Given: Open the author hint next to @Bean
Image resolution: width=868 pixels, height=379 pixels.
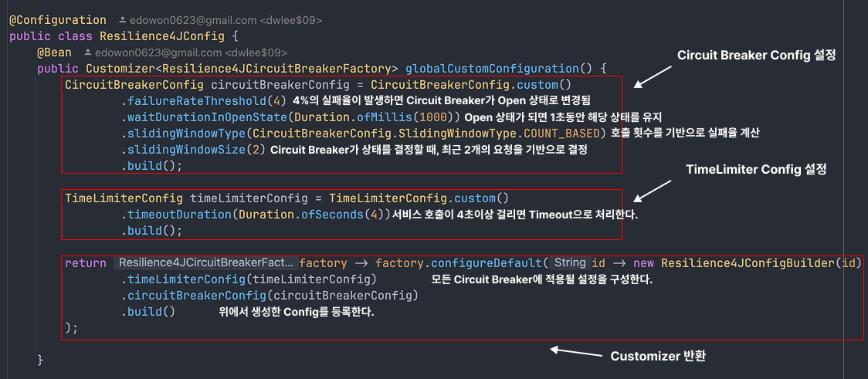Looking at the screenshot, I should tap(185, 53).
